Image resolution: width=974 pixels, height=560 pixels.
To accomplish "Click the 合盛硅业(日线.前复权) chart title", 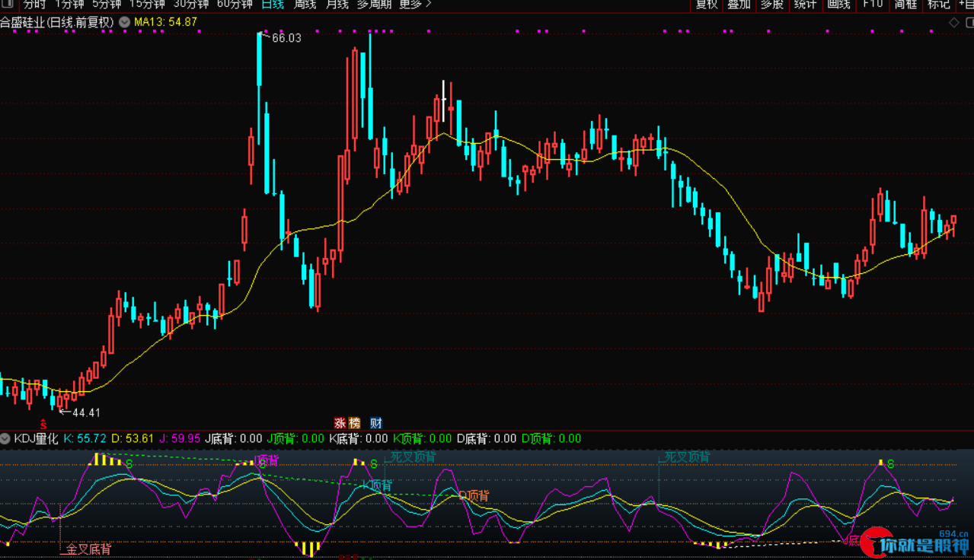I will click(x=57, y=22).
